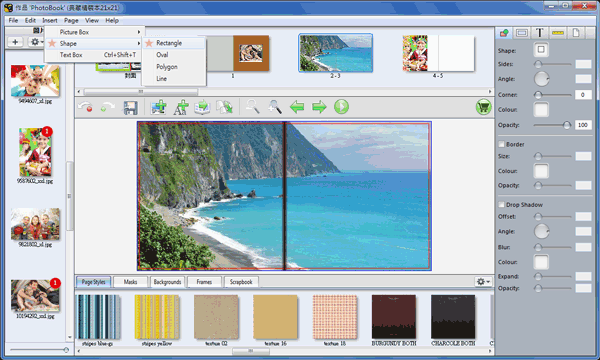
Task: Select Line from the Shape submenu
Action: (174, 79)
